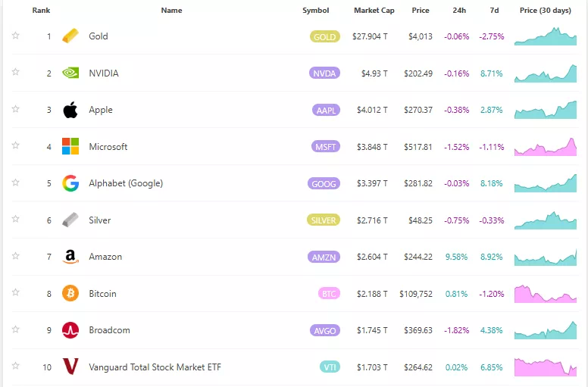Toggle favorite star for Gold
This screenshot has height=387, width=588.
click(15, 36)
